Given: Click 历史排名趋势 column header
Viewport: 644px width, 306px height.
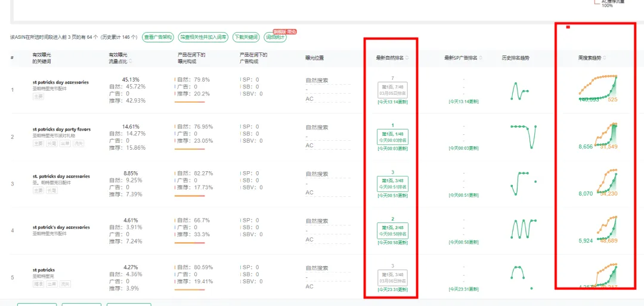Looking at the screenshot, I should (515, 58).
